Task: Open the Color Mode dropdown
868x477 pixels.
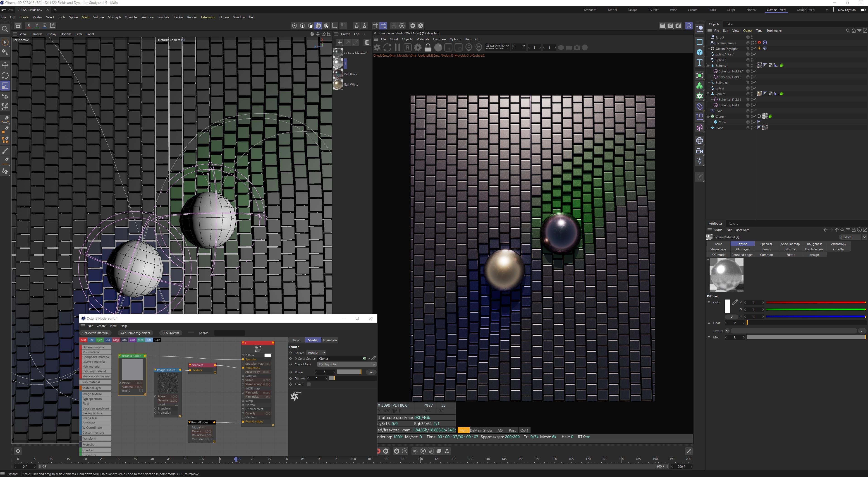Action: click(x=347, y=364)
